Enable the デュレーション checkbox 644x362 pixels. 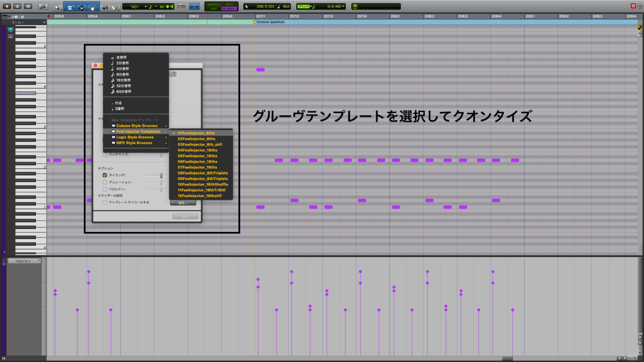pyautogui.click(x=105, y=182)
